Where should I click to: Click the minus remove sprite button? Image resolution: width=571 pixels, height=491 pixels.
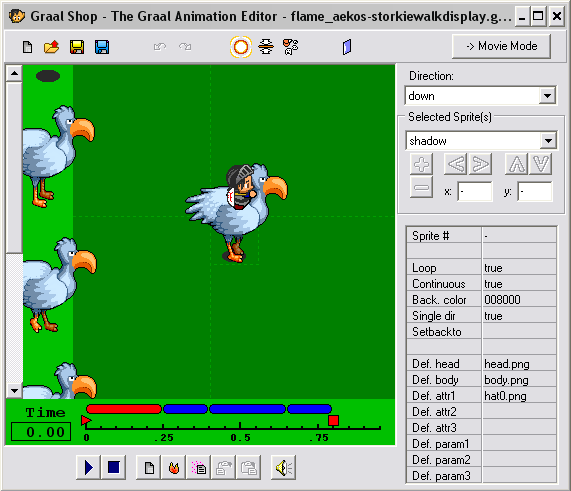tap(421, 187)
